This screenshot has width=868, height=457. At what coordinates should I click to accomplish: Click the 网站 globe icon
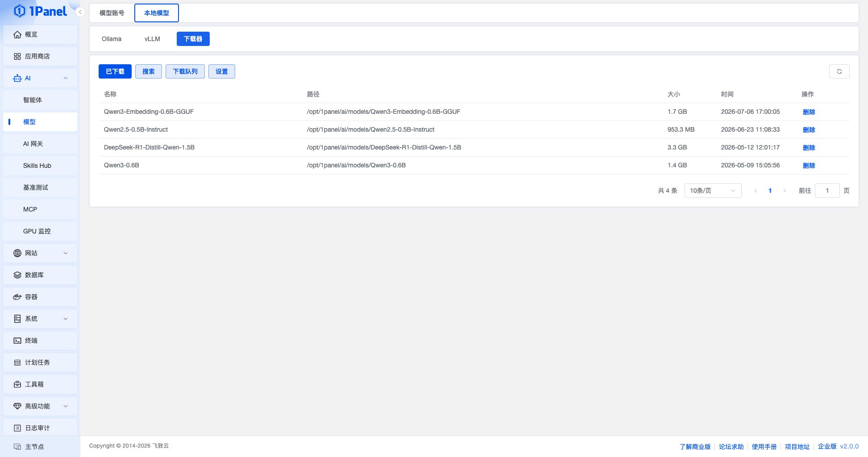pyautogui.click(x=17, y=253)
